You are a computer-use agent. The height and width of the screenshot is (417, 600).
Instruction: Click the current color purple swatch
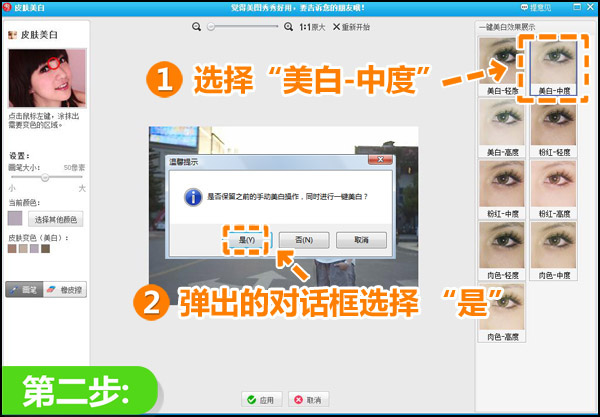pos(15,218)
